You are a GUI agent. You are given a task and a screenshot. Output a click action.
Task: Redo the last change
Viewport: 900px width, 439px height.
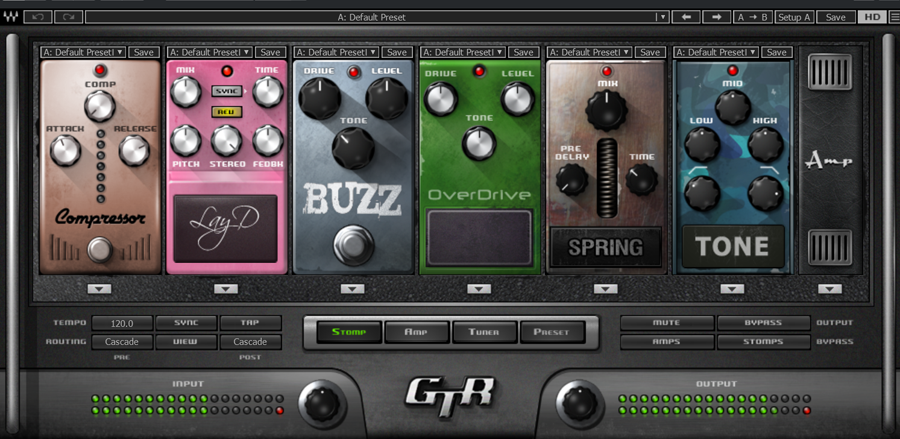click(68, 17)
